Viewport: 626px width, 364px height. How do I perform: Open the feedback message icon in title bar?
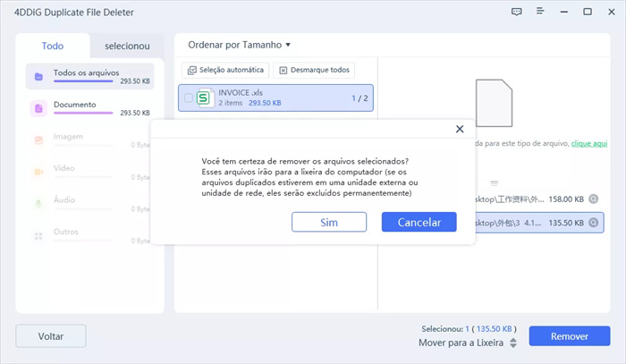(516, 12)
